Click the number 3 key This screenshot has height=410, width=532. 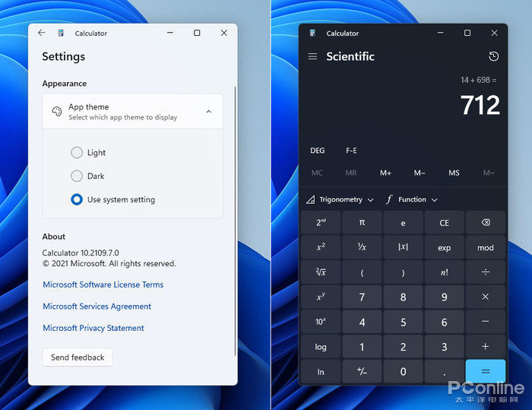click(444, 346)
